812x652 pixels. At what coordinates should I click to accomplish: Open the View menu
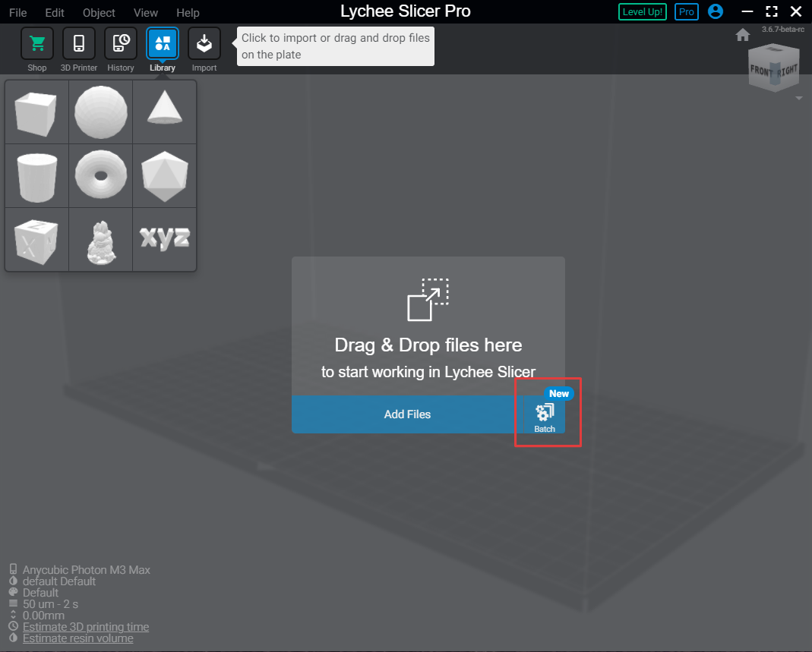[x=146, y=12]
